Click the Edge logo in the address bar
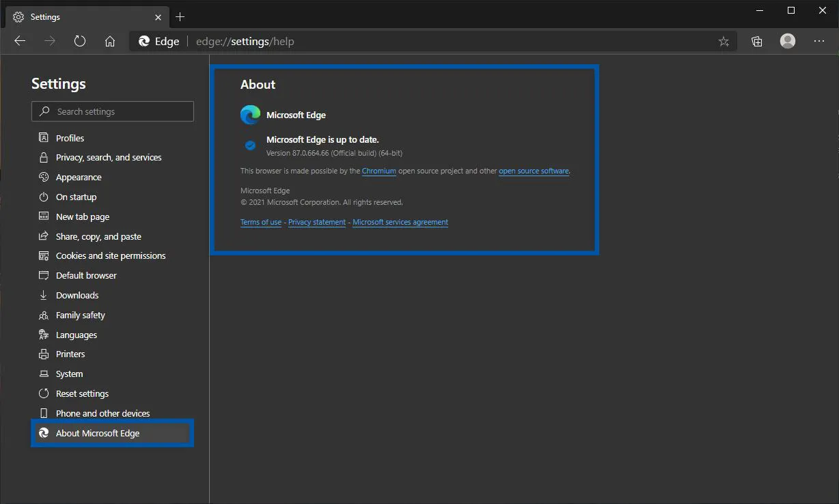The width and height of the screenshot is (839, 504). pyautogui.click(x=143, y=41)
